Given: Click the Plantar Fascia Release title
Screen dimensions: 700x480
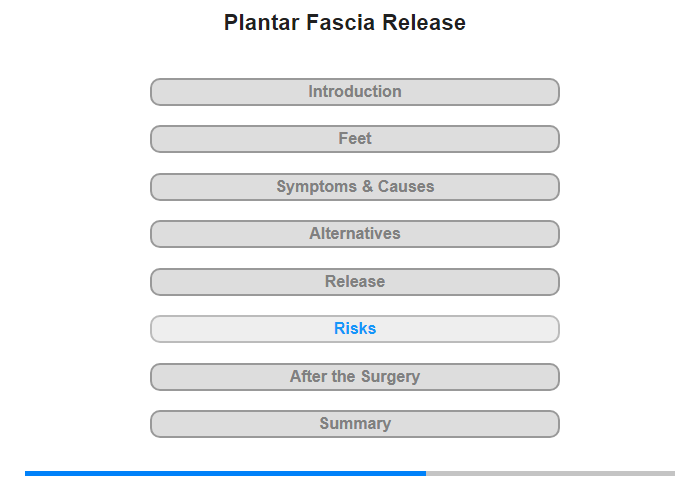Looking at the screenshot, I should pyautogui.click(x=345, y=23).
